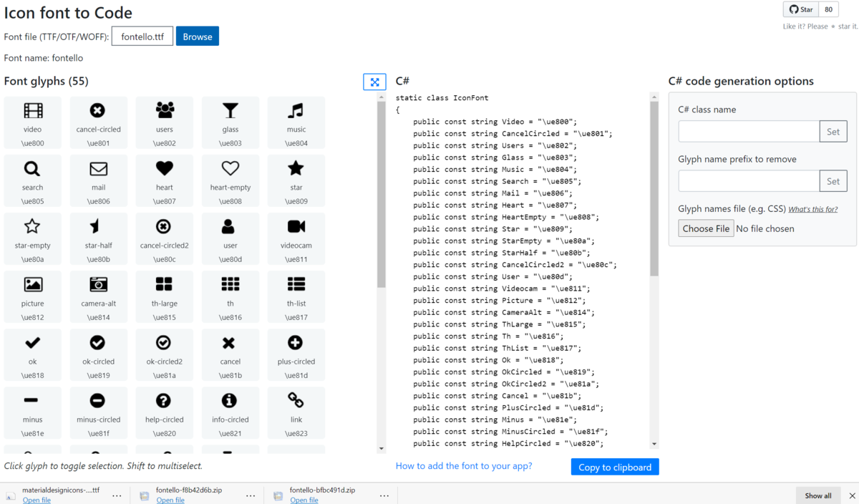859x504 pixels.
Task: Open file link for fontello-f8b42d6b.zip download
Action: click(170, 500)
